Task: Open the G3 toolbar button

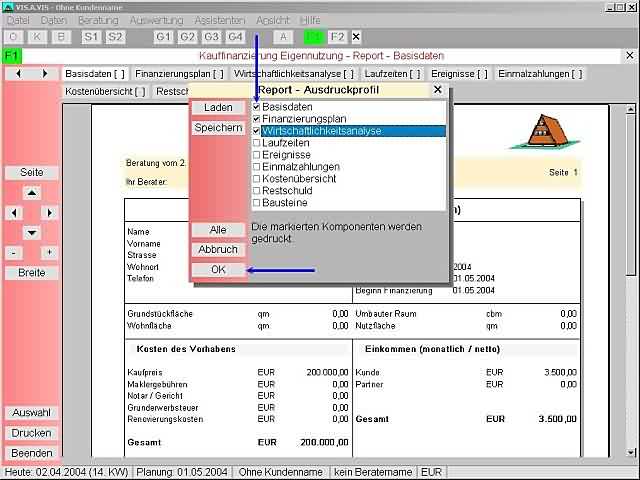Action: [211, 37]
